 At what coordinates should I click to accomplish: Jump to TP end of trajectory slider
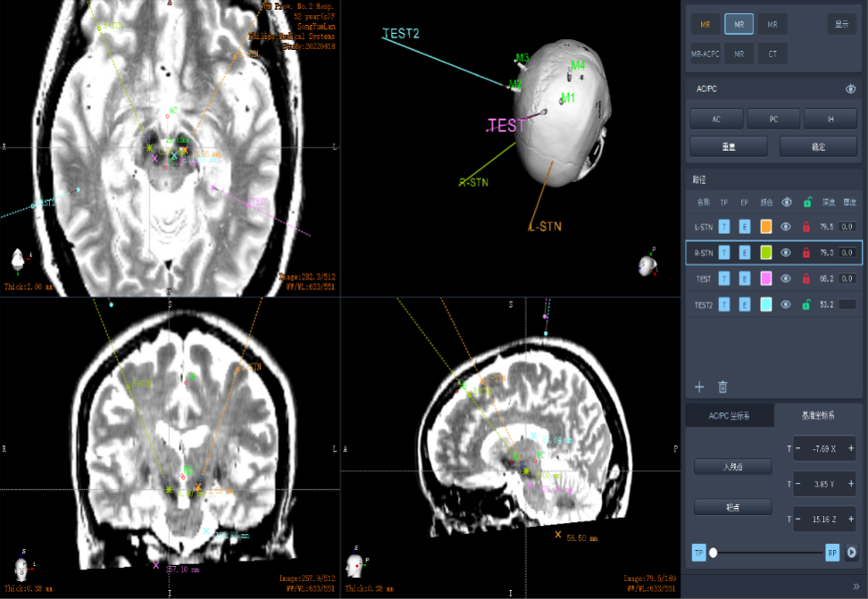point(698,553)
